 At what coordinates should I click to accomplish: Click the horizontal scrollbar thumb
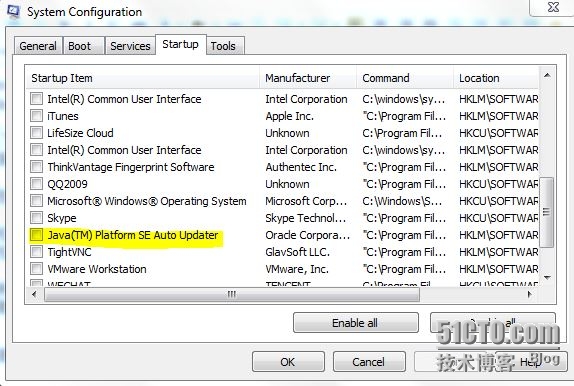pyautogui.click(x=232, y=294)
